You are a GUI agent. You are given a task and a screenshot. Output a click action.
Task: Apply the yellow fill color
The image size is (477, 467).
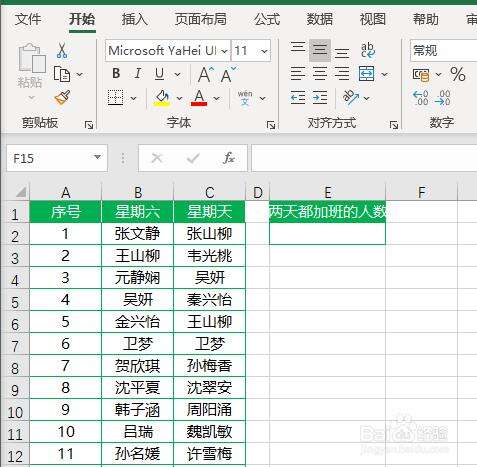pos(162,98)
